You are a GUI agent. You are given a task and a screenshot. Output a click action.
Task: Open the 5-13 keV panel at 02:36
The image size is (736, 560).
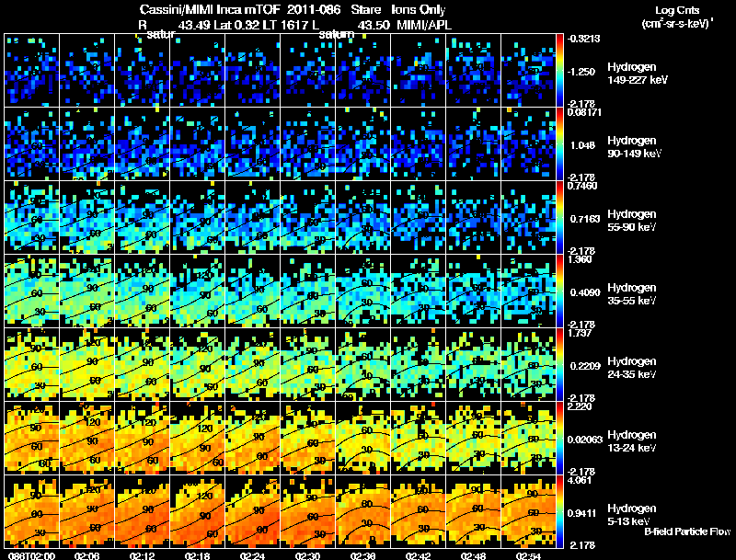point(362,511)
